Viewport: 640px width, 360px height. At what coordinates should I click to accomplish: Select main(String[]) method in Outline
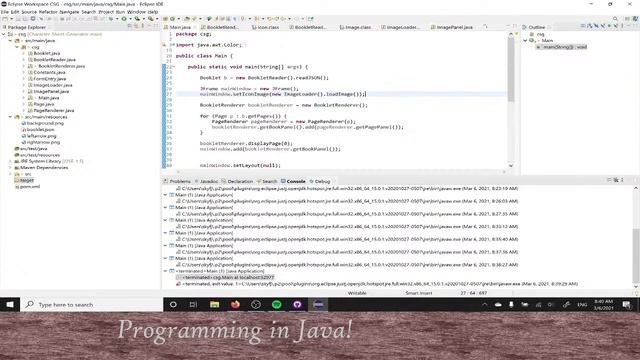562,47
